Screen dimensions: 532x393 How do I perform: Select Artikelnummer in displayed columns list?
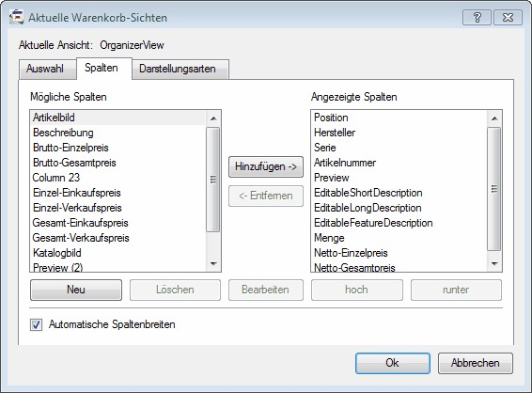(399, 163)
